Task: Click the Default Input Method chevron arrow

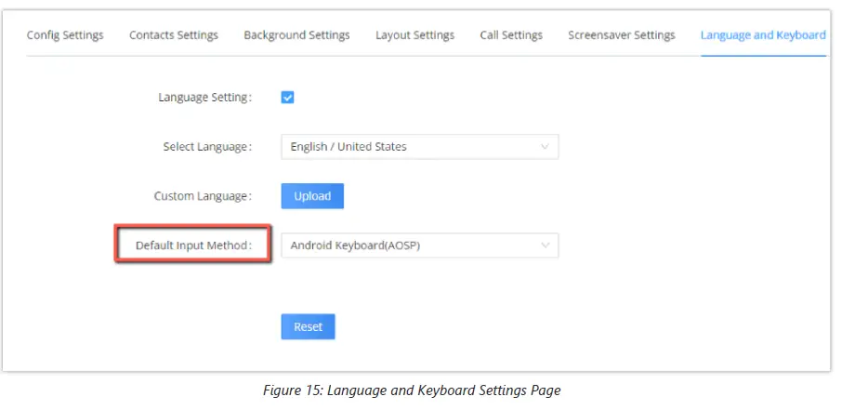Action: tap(545, 245)
